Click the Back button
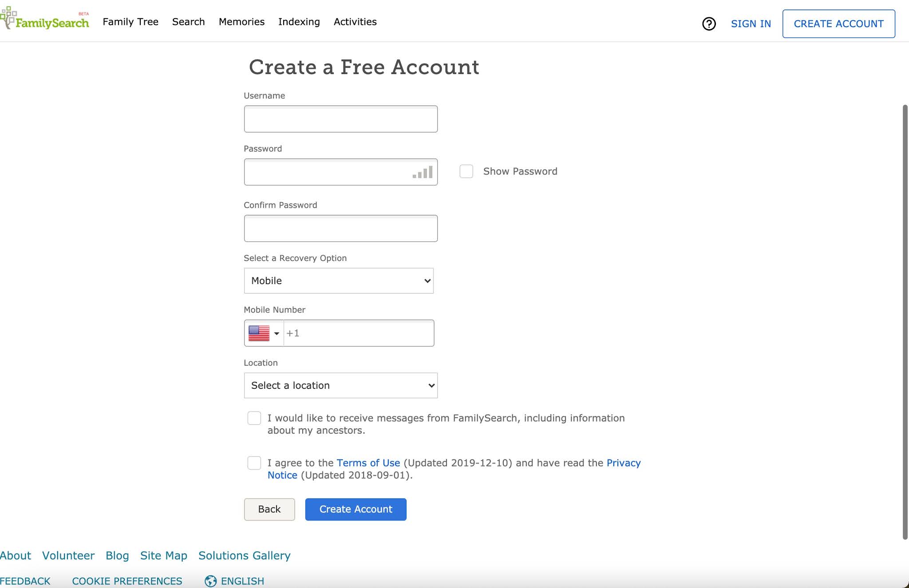 pos(269,509)
